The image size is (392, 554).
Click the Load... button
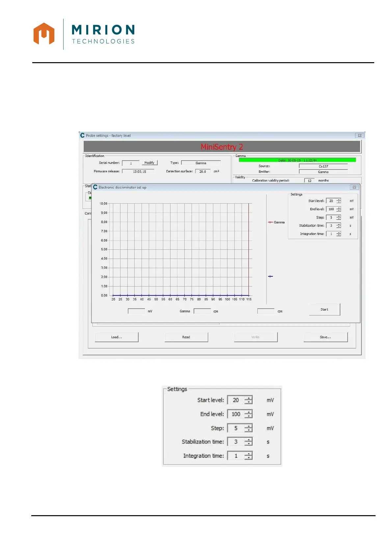point(117,337)
